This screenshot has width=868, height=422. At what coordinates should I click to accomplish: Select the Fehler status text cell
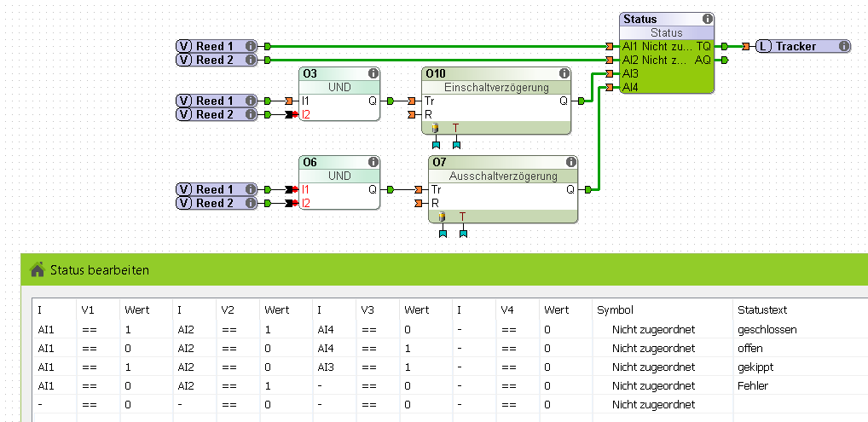(753, 386)
